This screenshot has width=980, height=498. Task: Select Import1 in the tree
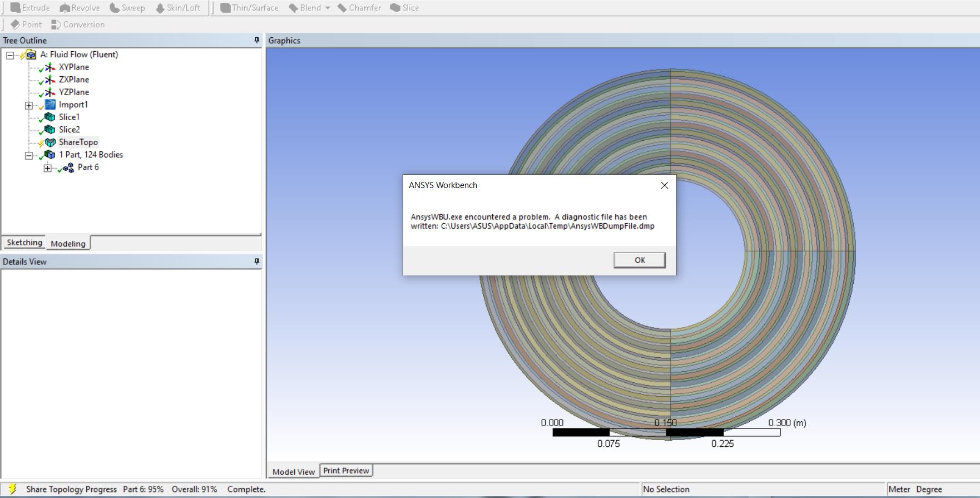coord(73,105)
